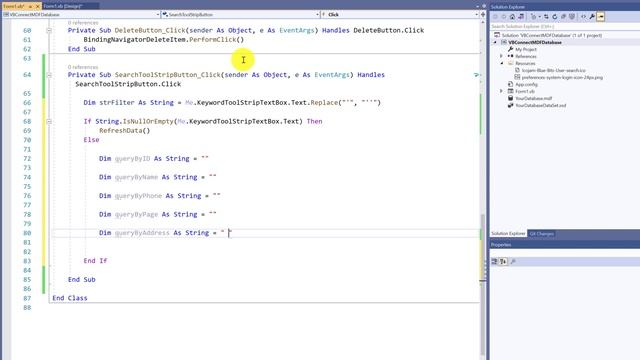Switch views icon in Solution Explorer toolbar
Screen dimensions: 640x360
(521, 17)
